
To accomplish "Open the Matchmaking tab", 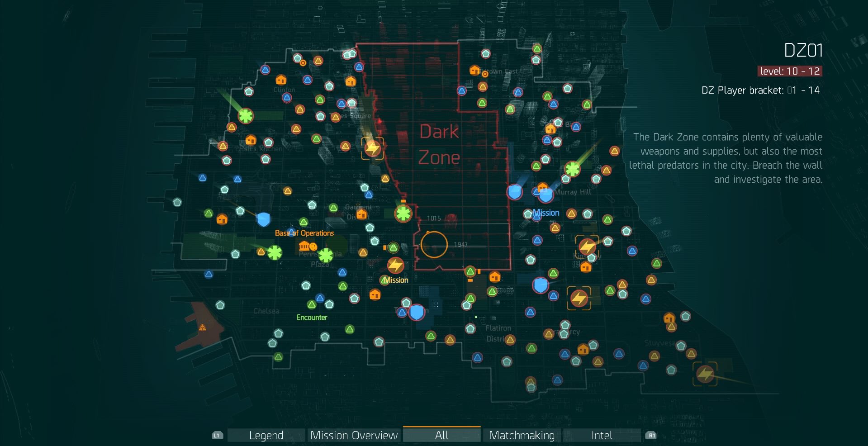I will pyautogui.click(x=522, y=435).
